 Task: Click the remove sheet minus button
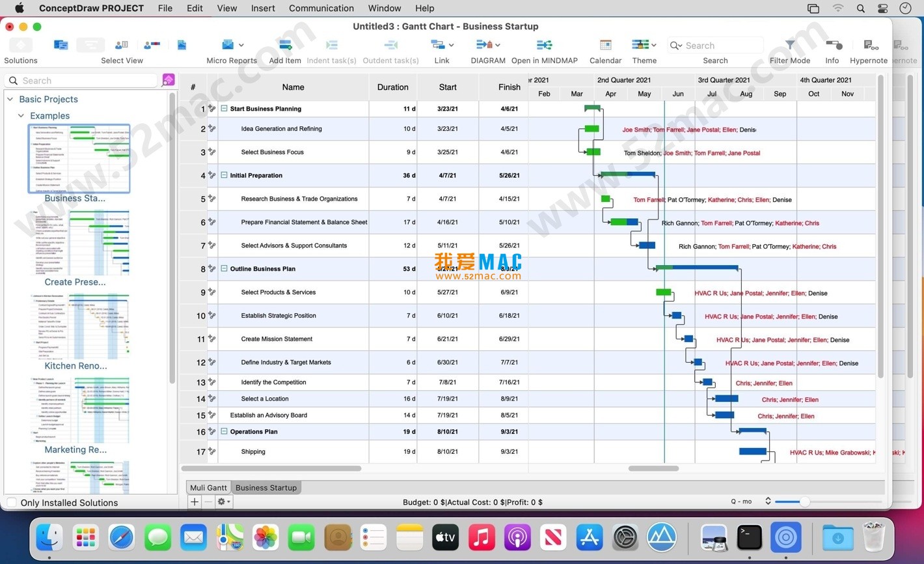coord(208,501)
